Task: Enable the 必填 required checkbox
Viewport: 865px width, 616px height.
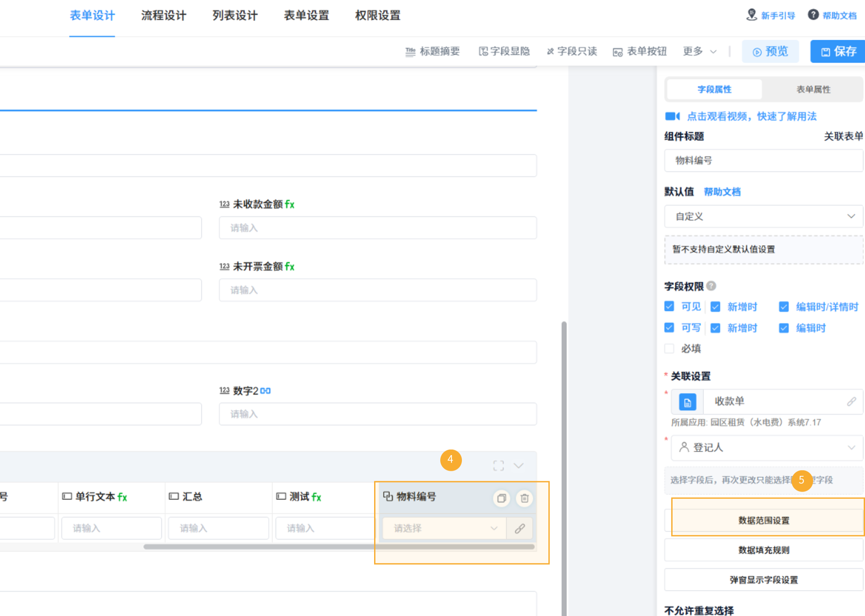Action: tap(669, 348)
